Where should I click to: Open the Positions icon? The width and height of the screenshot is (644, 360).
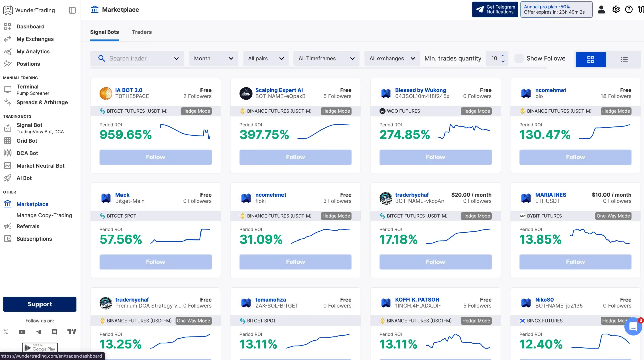[8, 64]
